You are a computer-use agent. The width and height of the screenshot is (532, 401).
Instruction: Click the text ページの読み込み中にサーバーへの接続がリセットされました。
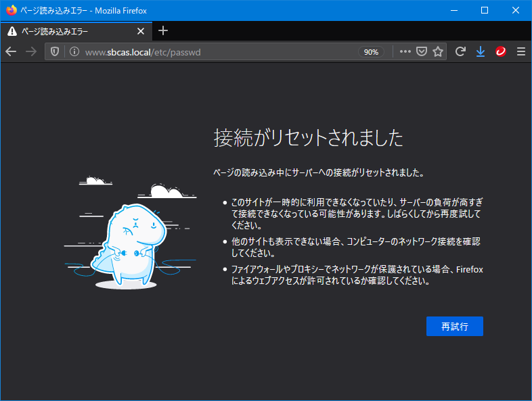tap(319, 172)
